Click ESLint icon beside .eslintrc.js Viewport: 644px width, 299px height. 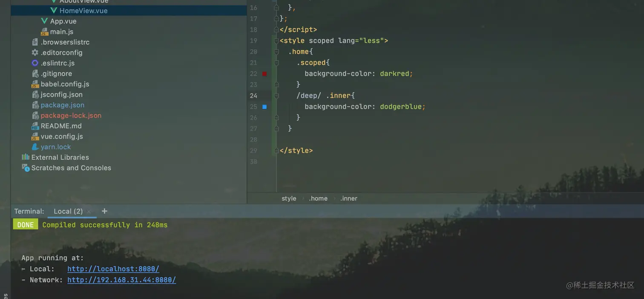[35, 63]
